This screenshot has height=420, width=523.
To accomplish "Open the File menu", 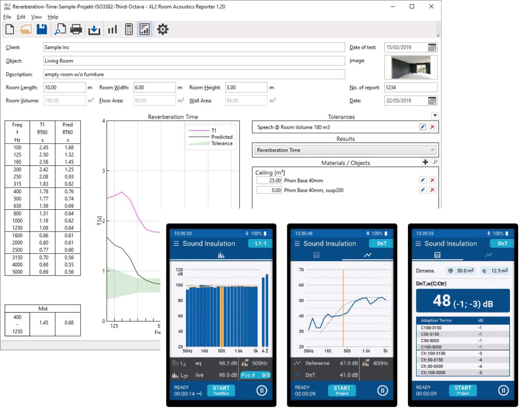I will point(7,17).
